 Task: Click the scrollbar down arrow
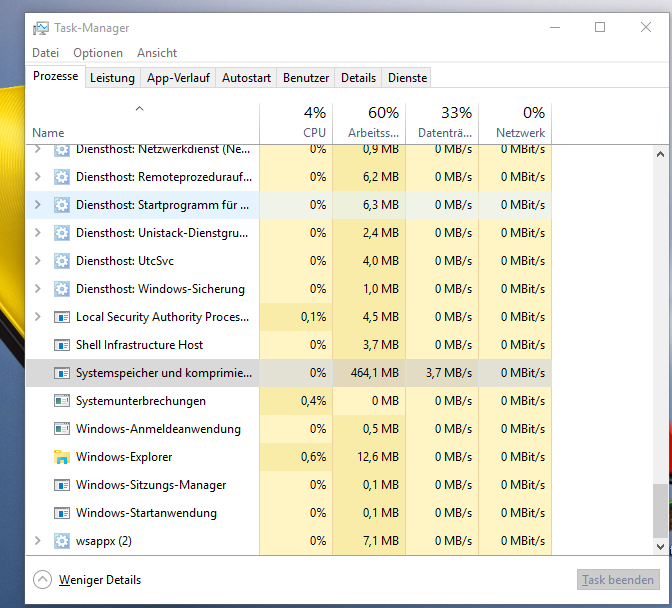pyautogui.click(x=660, y=546)
